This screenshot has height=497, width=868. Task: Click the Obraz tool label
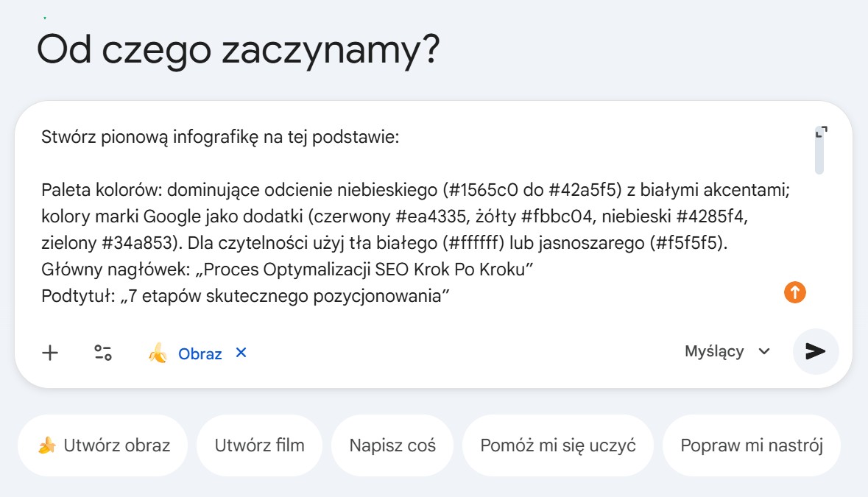(x=200, y=353)
